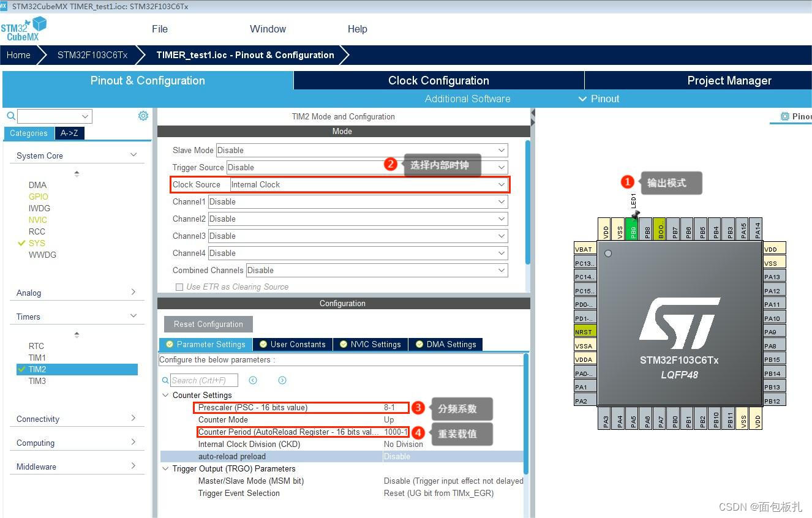Enable Use ETR as Clearing Source checkbox

point(179,287)
